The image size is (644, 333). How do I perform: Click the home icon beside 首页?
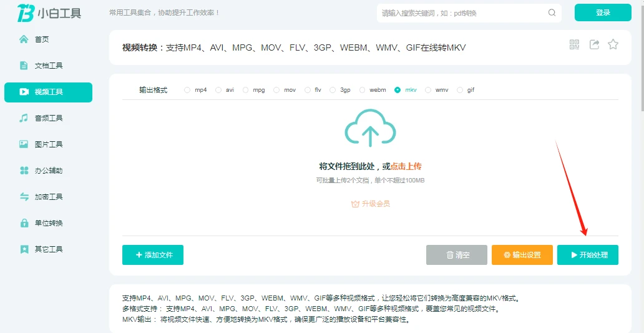pos(24,39)
